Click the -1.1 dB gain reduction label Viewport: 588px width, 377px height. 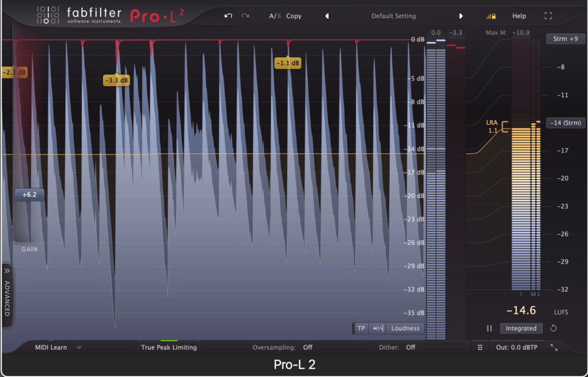(288, 63)
